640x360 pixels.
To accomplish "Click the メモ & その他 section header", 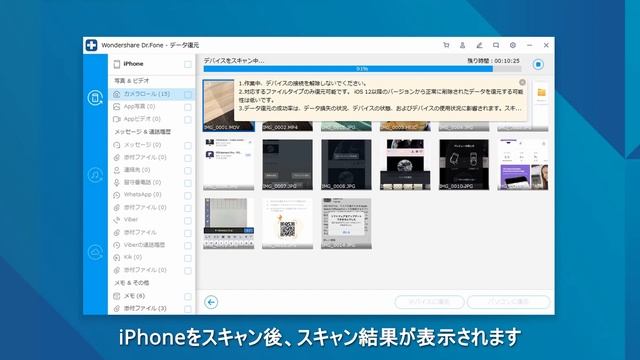I will [132, 282].
